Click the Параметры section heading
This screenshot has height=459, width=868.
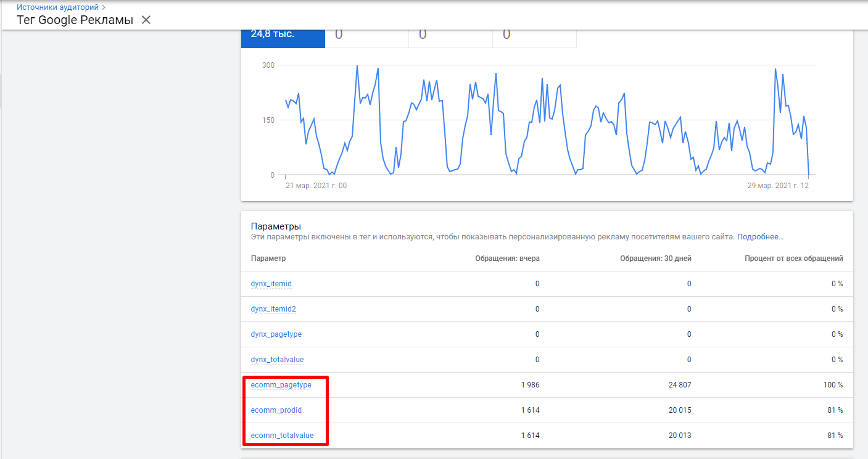(276, 226)
